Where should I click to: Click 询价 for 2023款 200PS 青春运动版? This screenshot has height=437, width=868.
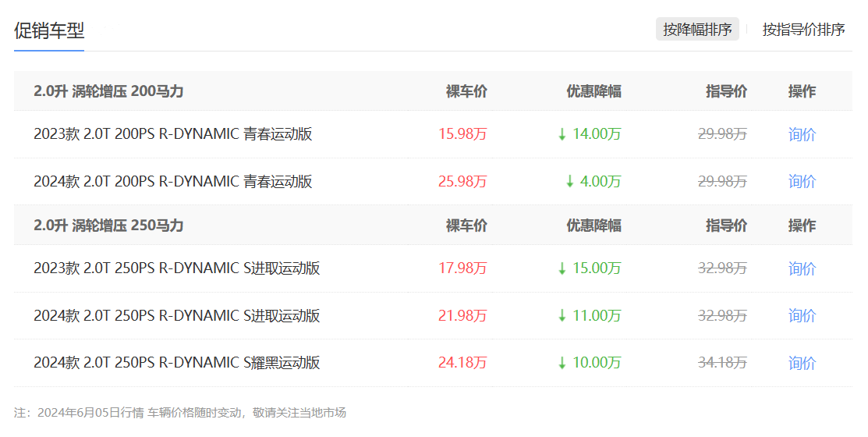[x=802, y=134]
